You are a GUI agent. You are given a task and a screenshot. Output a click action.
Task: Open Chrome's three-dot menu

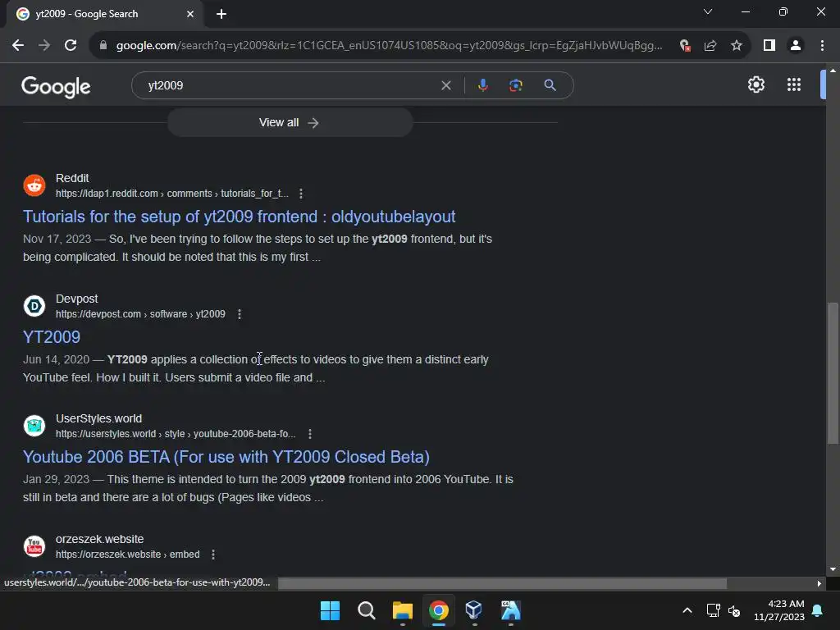[x=822, y=46]
